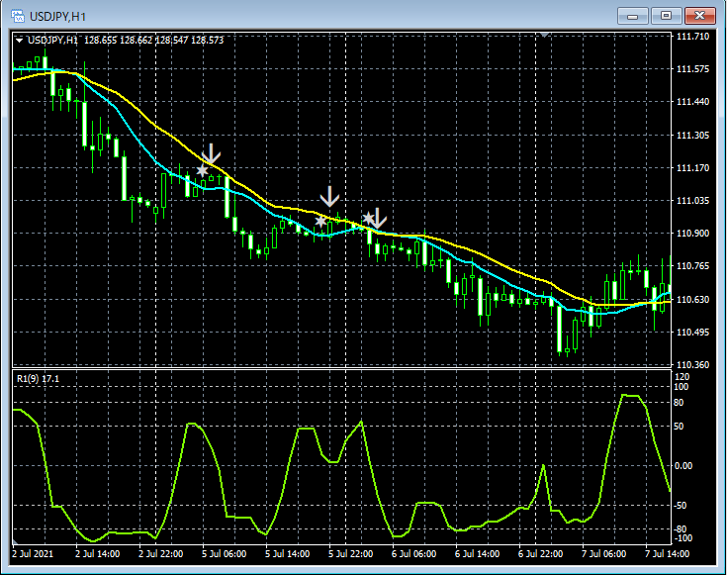Select the down arrow signal above 5 Jul 06:00
Image resolution: width=728 pixels, height=575 pixels.
212,153
